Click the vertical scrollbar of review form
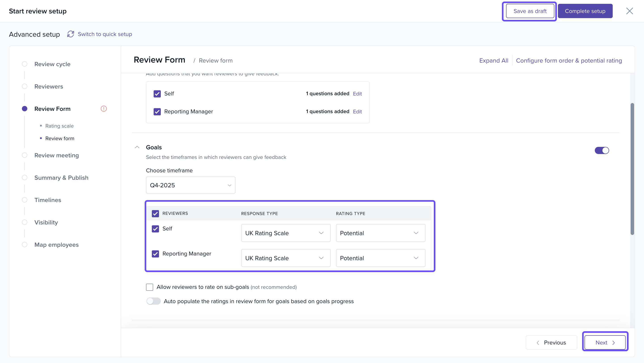Viewport: 644px width, 363px height. tap(632, 169)
